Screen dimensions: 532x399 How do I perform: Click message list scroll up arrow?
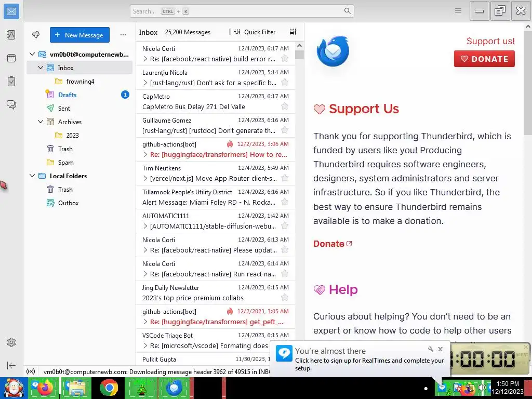click(299, 46)
